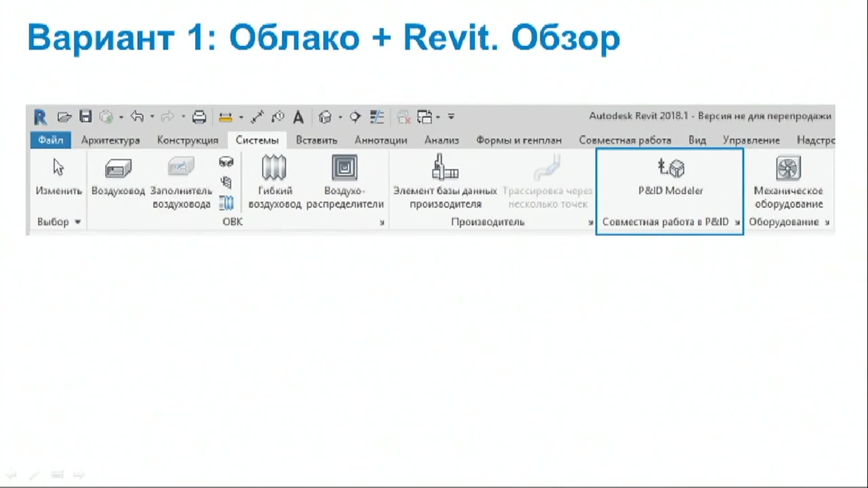This screenshot has height=488, width=868.
Task: Select the Section view tool icon
Action: coord(355,117)
